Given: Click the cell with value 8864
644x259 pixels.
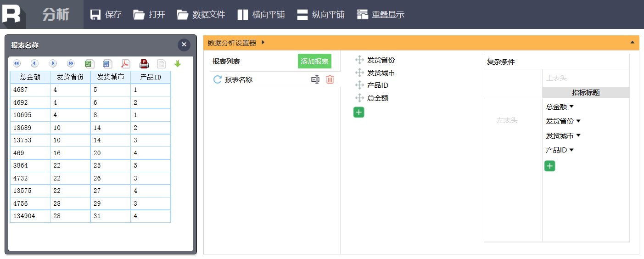Looking at the screenshot, I should click(x=30, y=165).
